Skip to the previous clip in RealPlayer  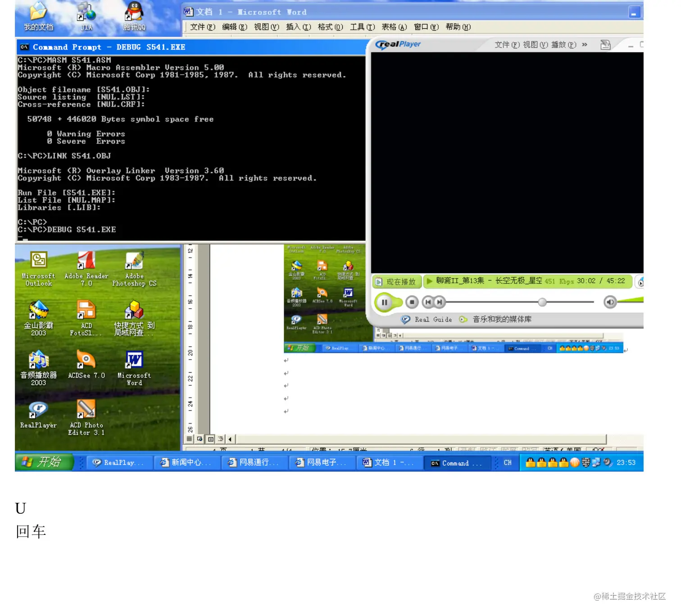point(428,302)
